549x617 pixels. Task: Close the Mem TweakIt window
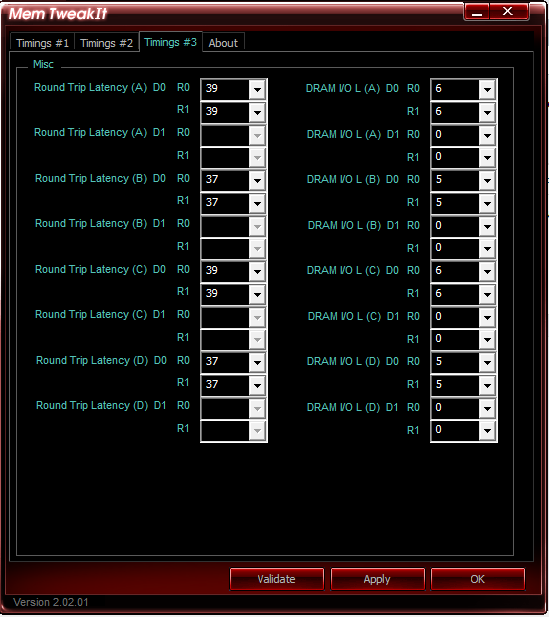coord(508,12)
